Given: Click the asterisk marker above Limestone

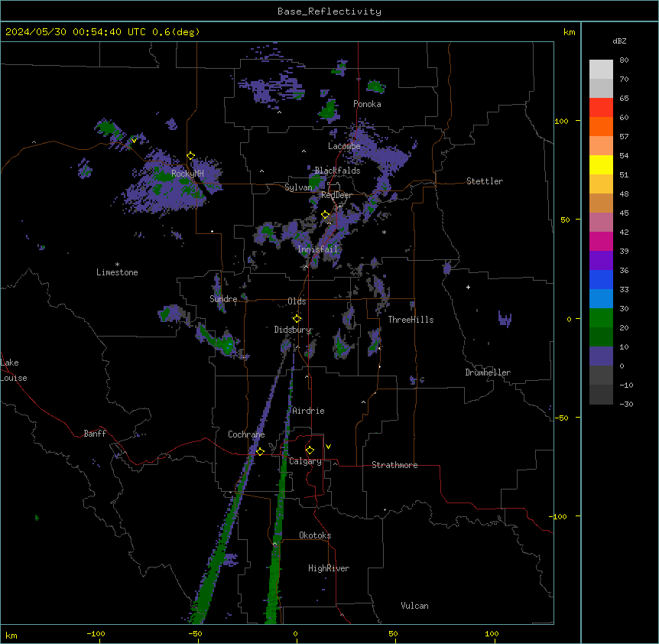Looking at the screenshot, I should coord(117,265).
